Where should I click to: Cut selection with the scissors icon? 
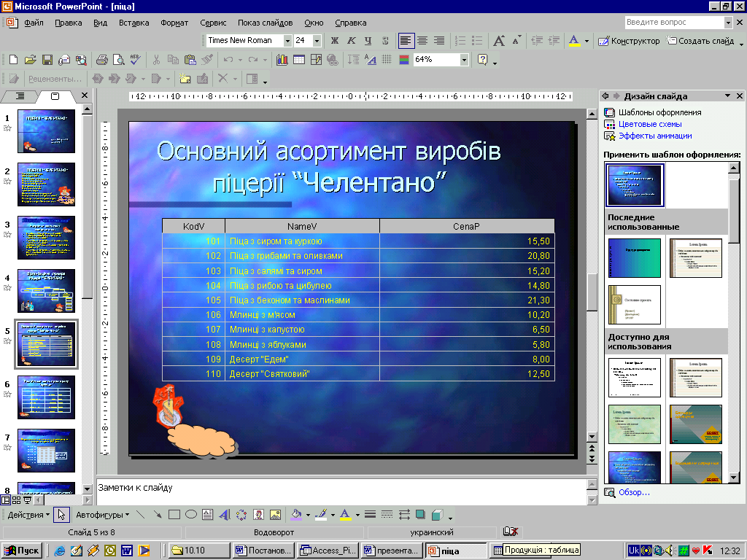point(156,60)
